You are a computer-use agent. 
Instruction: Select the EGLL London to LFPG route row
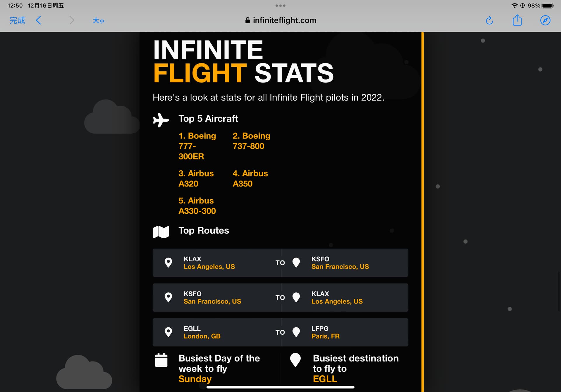click(x=280, y=332)
